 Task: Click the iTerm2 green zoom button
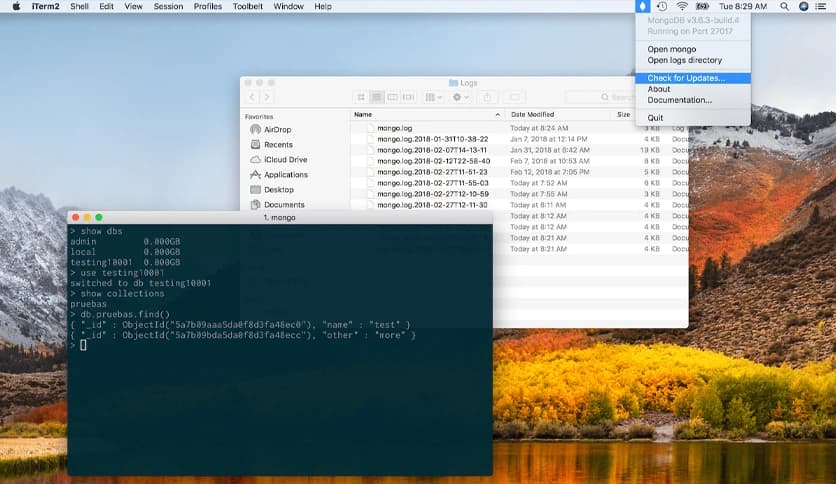[x=99, y=217]
